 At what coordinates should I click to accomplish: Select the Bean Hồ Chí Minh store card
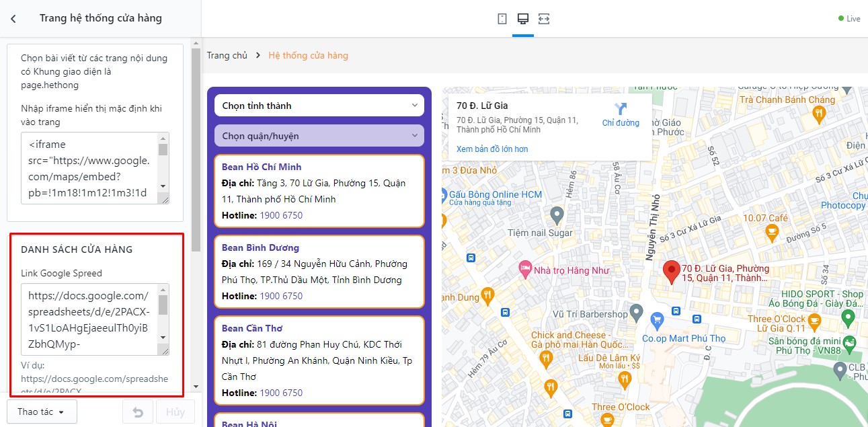tap(319, 191)
